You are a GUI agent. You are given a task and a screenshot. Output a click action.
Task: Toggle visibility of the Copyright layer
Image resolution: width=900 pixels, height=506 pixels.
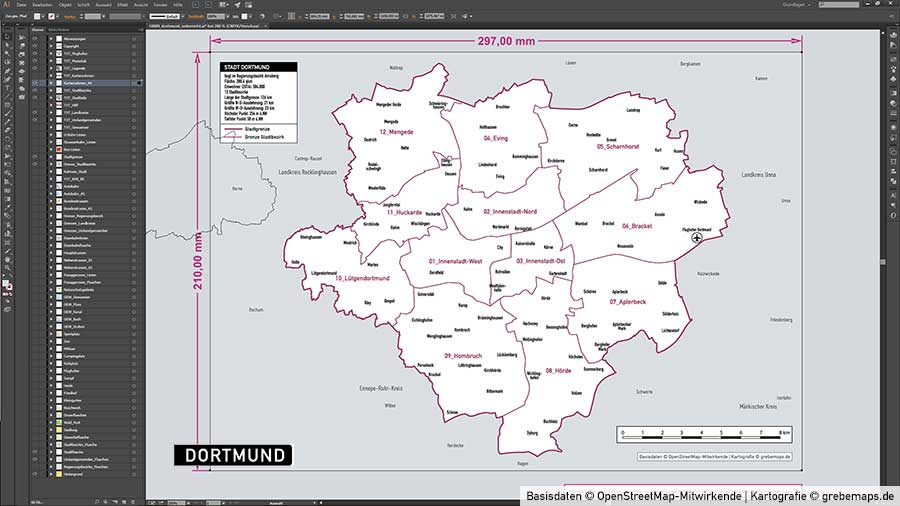35,46
